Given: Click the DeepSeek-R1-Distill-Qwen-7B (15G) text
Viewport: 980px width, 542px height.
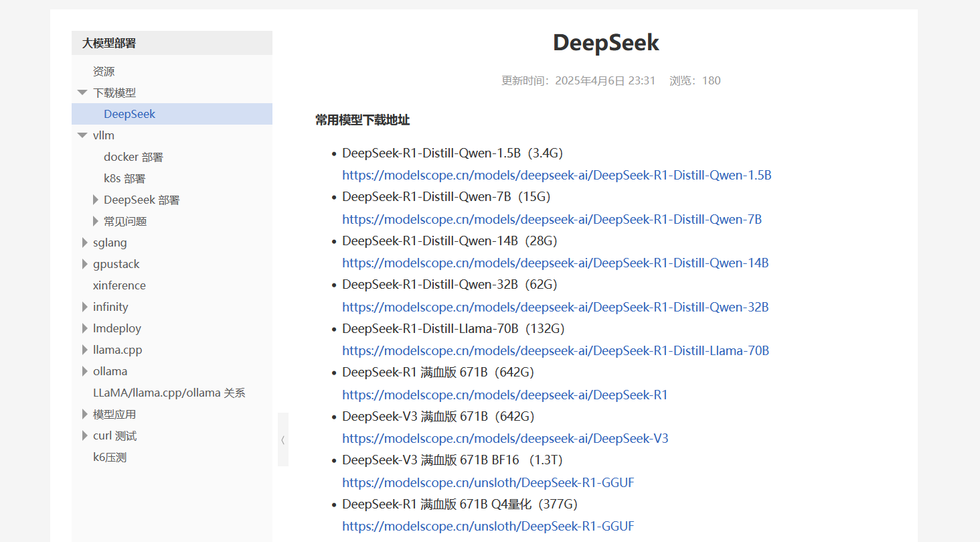Looking at the screenshot, I should point(446,196).
